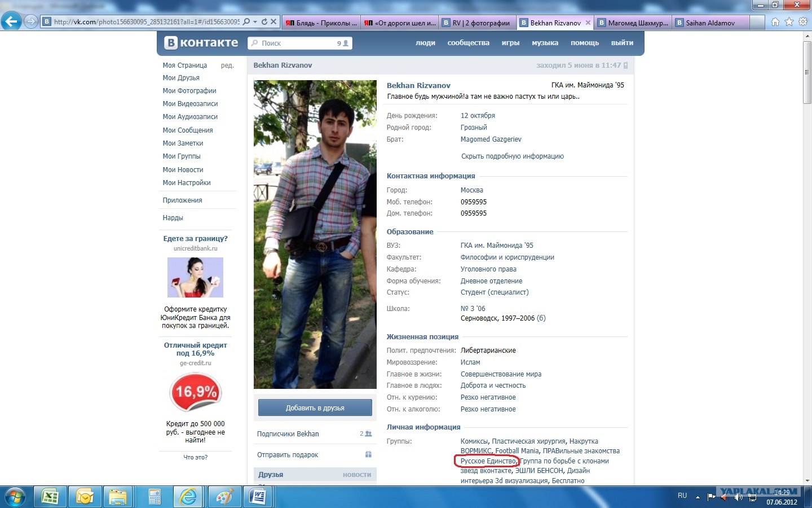The height and width of the screenshot is (508, 812).
Task: Click the browser forward arrow button
Action: 31,21
